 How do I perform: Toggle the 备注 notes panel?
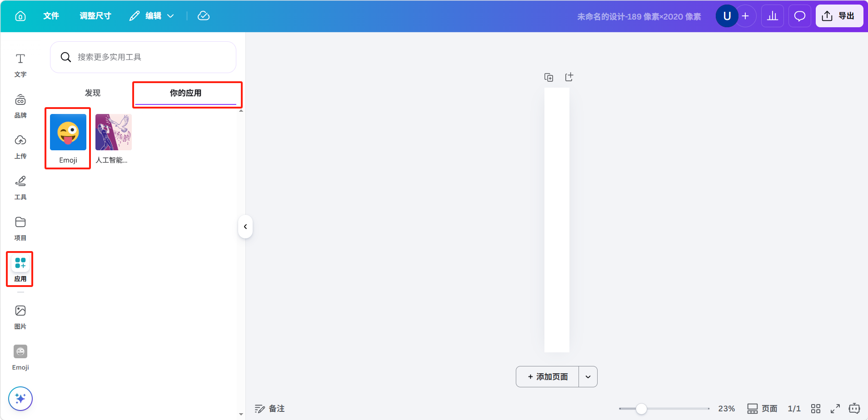point(269,409)
